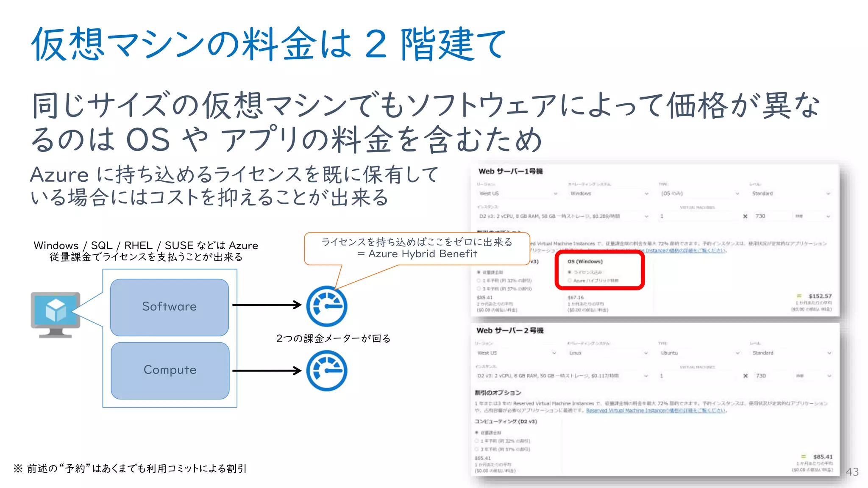Click the OS (Windows) label
868x488 pixels.
coord(585,261)
